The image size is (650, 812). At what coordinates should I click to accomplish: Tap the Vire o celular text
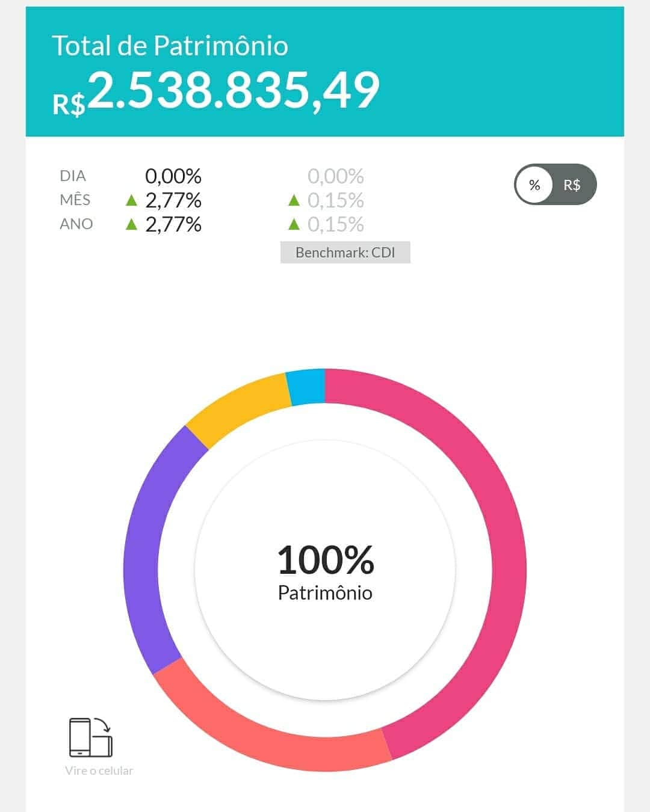pos(99,770)
